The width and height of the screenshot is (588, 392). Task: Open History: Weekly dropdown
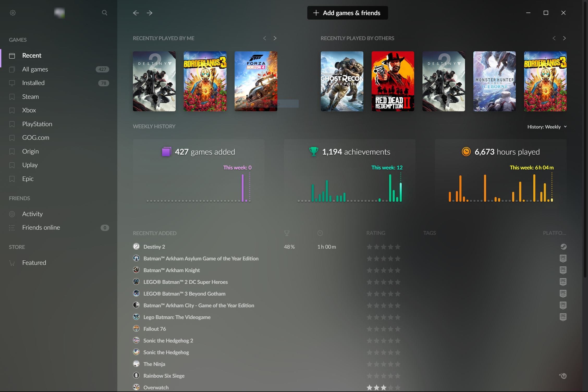point(547,127)
